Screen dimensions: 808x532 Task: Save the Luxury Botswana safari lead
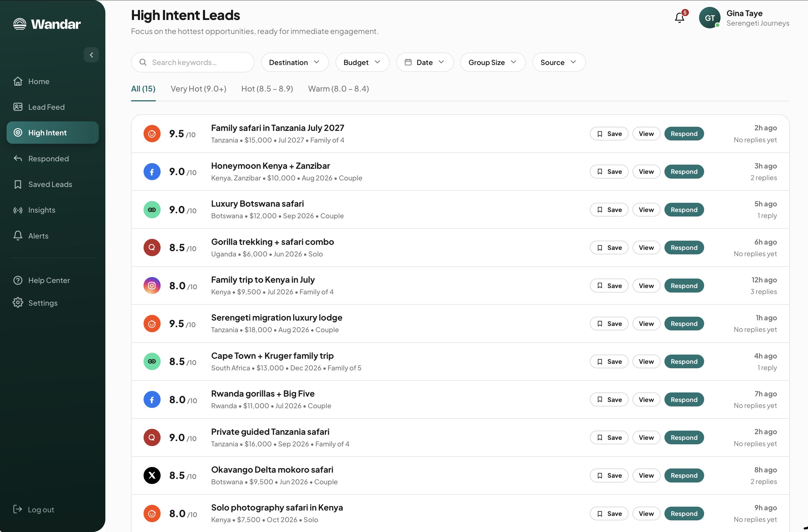click(609, 210)
